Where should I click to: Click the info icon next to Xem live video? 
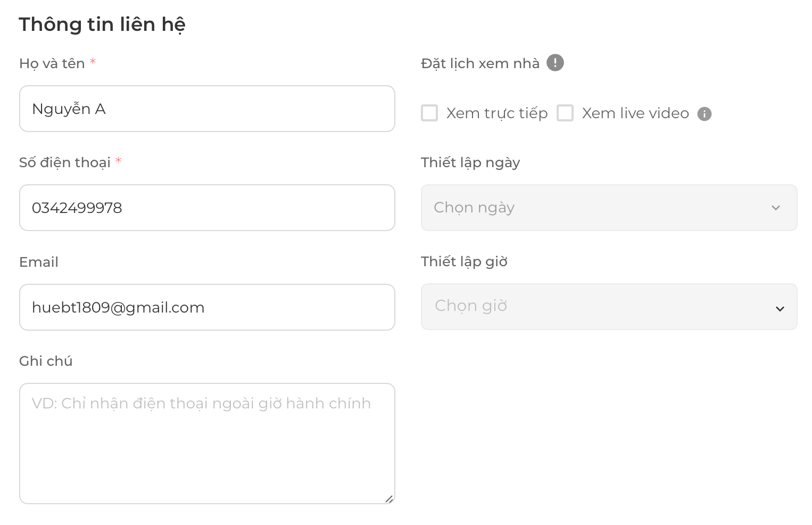(705, 114)
